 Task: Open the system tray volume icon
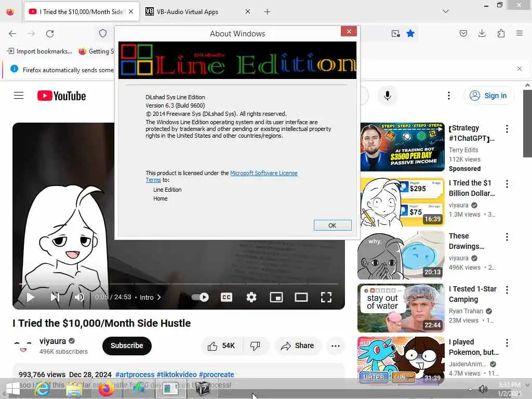point(483,389)
